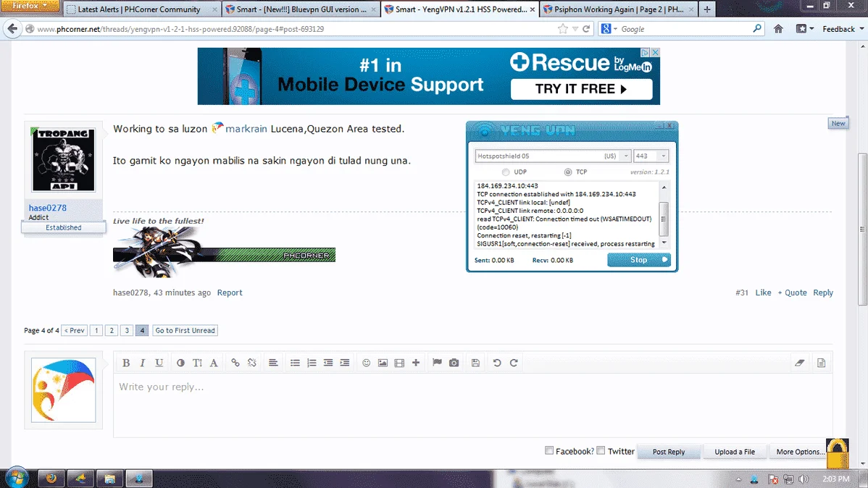Viewport: 868px width, 488px height.
Task: Open the Google search engine selector
Action: pyautogui.click(x=609, y=29)
